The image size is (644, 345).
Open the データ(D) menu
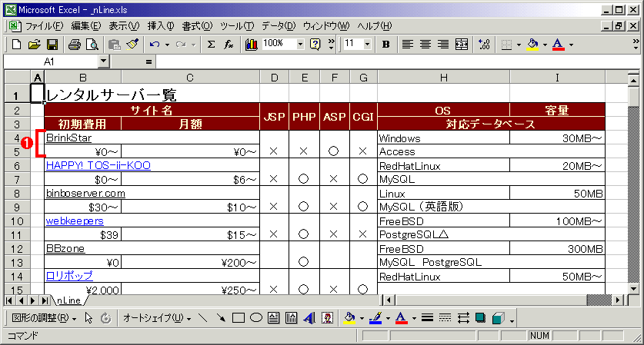[x=279, y=26]
